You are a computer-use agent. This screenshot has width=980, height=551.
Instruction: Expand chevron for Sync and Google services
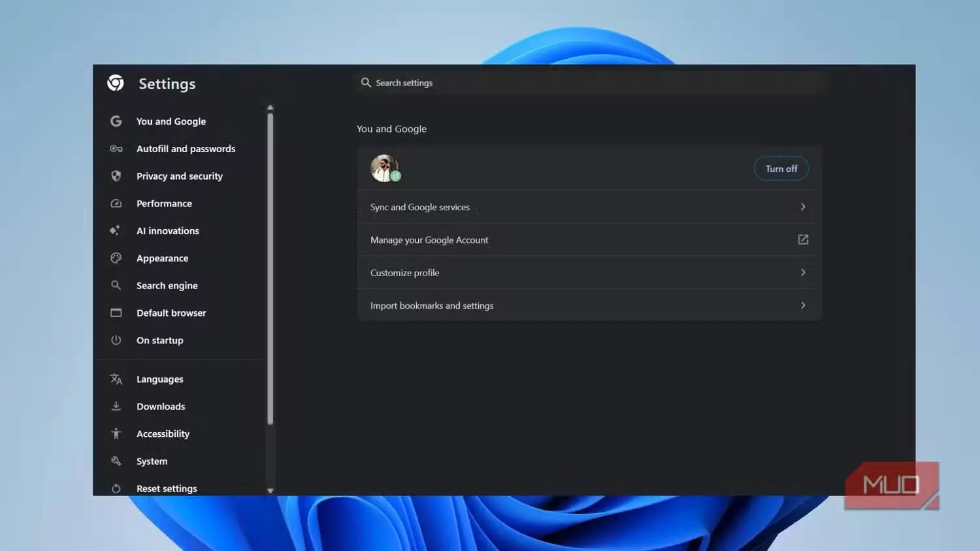803,207
